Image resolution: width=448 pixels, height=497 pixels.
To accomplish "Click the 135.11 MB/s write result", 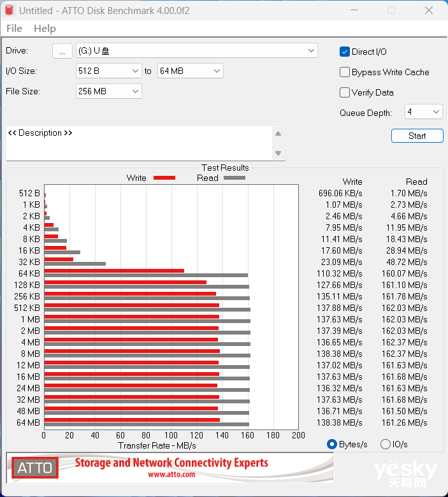I will (339, 296).
